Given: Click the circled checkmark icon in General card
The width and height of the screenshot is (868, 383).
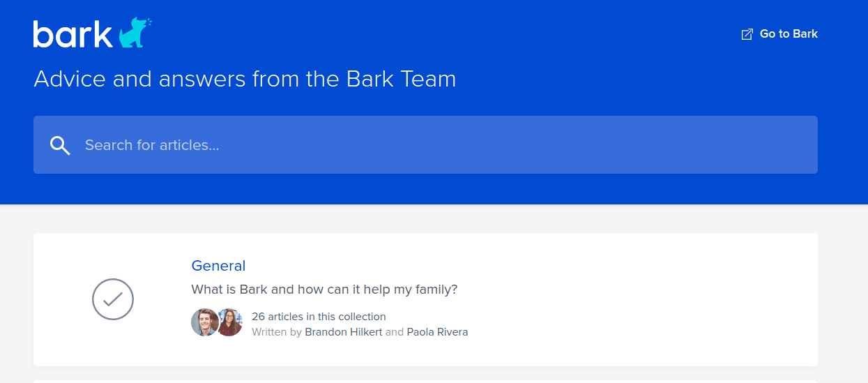Looking at the screenshot, I should (x=113, y=299).
